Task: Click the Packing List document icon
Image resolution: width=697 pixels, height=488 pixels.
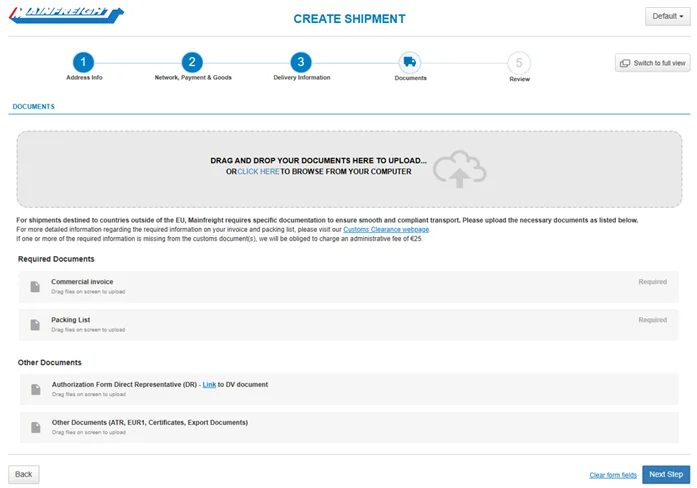Action: click(35, 325)
